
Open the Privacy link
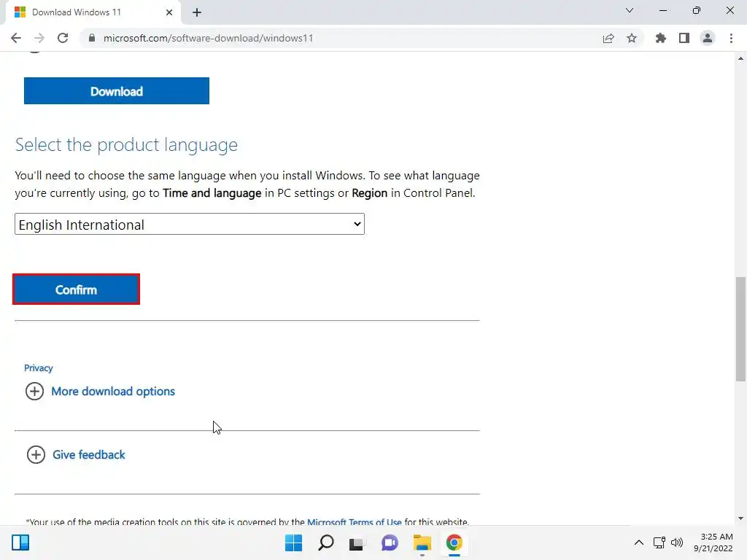[x=39, y=368]
